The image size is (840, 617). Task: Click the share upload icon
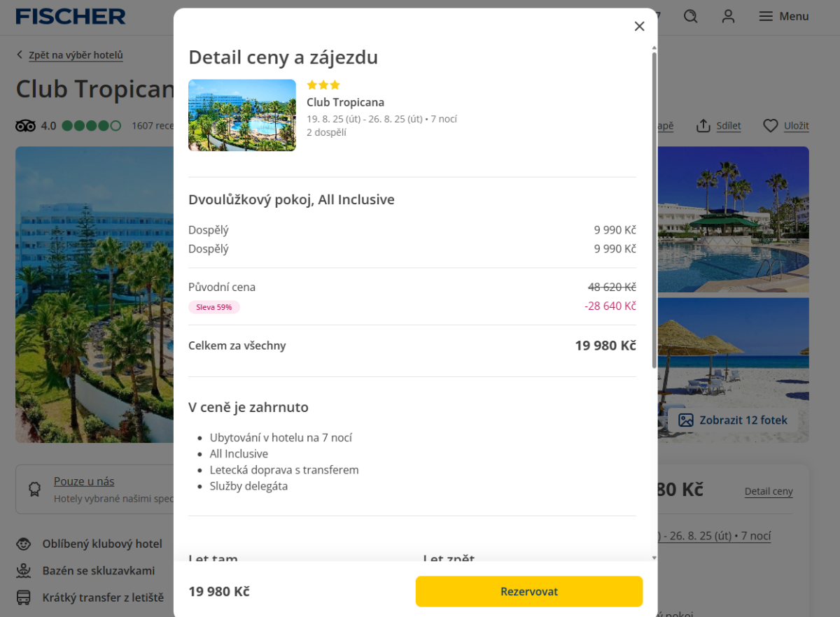[x=703, y=126]
